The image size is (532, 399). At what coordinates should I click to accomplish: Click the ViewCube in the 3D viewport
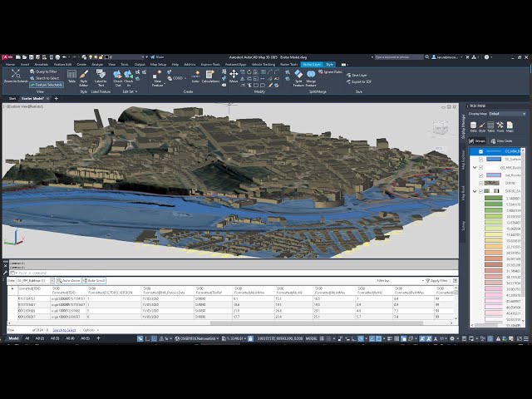pyautogui.click(x=441, y=127)
